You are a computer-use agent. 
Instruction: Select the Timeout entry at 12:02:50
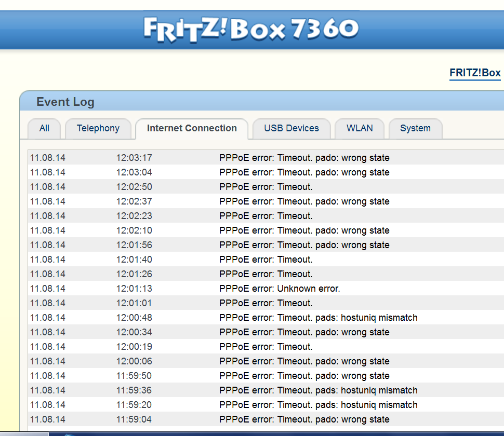266,187
